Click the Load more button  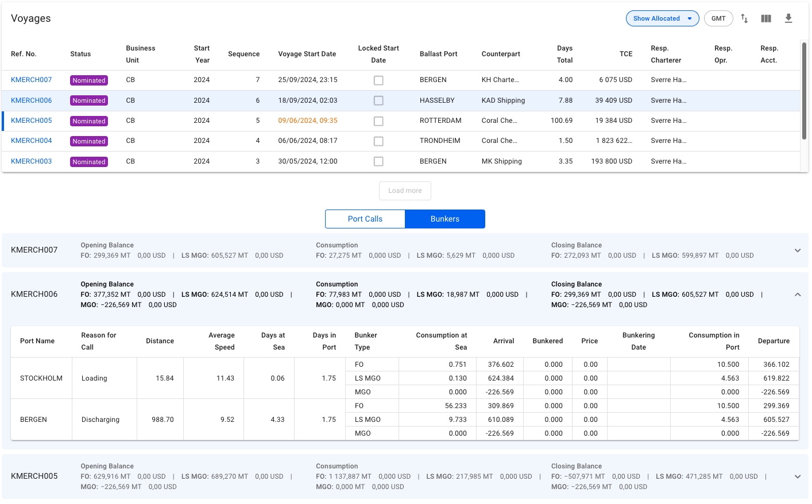click(405, 191)
